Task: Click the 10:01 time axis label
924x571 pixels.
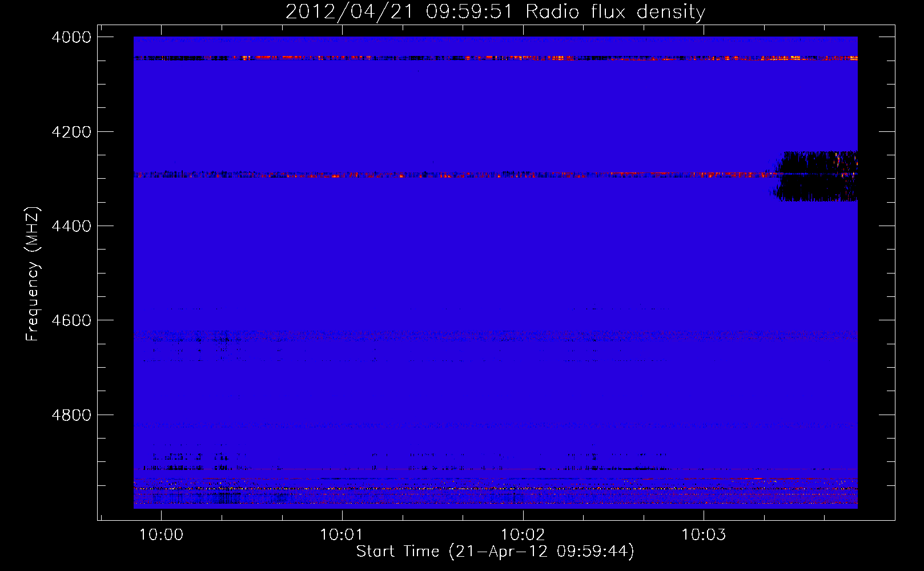Action: [x=342, y=534]
